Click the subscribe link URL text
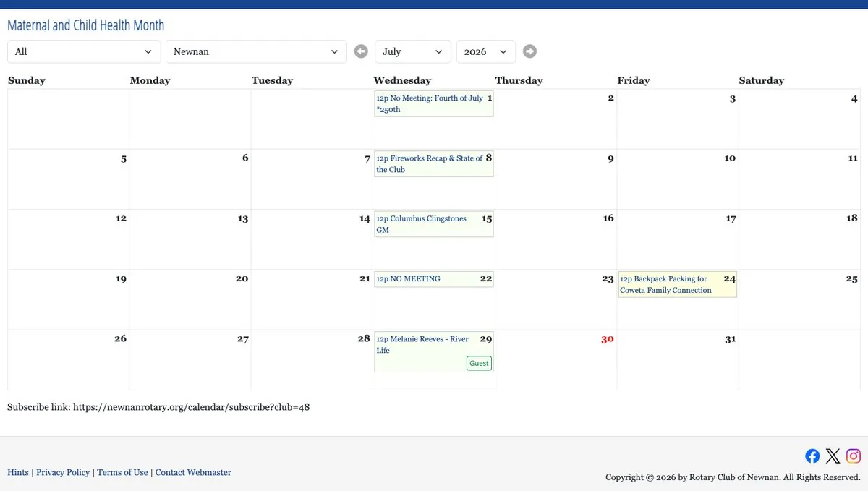Viewport: 868px width, 491px height. pyautogui.click(x=191, y=407)
